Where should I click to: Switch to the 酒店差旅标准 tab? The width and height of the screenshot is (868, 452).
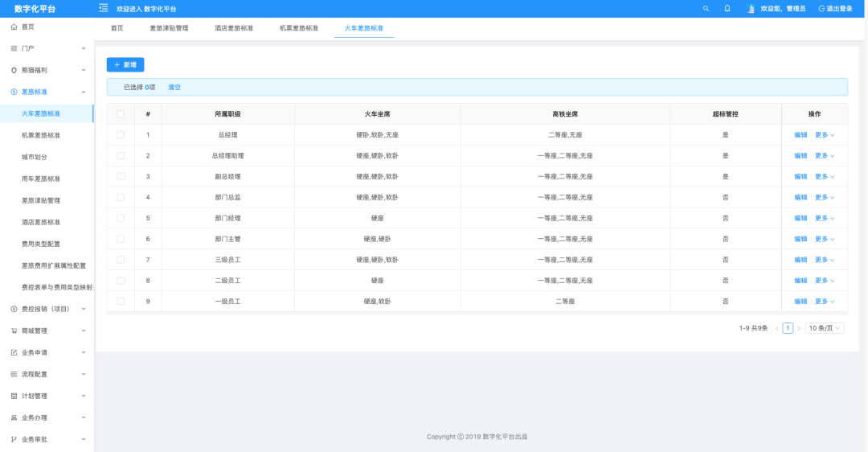(234, 28)
